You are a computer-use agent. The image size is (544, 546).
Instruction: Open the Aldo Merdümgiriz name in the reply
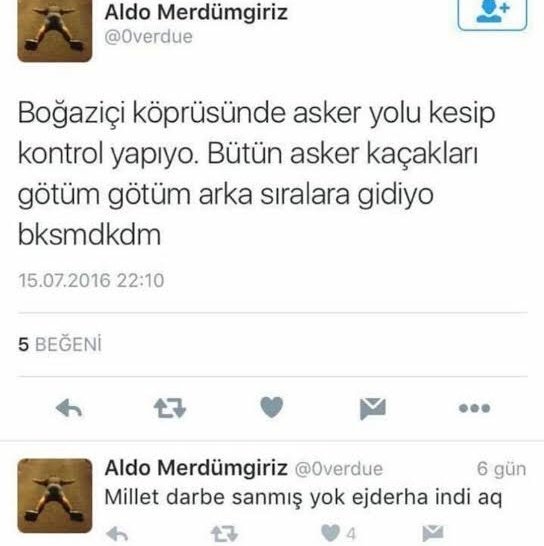pos(196,468)
